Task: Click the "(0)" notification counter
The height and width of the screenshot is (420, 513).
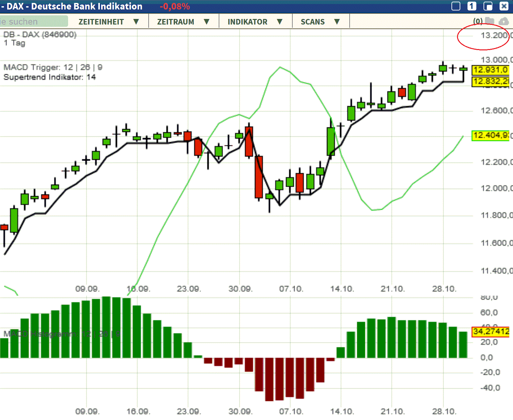Action: [477, 21]
